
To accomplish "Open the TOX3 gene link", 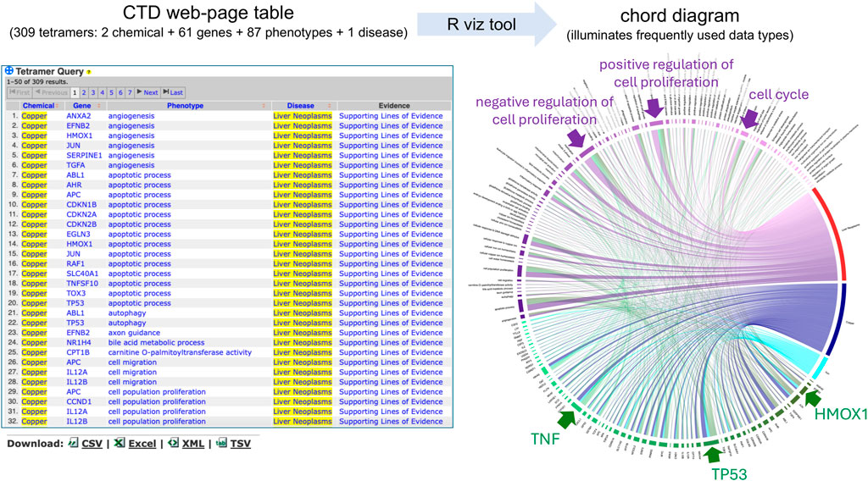I will (x=75, y=294).
